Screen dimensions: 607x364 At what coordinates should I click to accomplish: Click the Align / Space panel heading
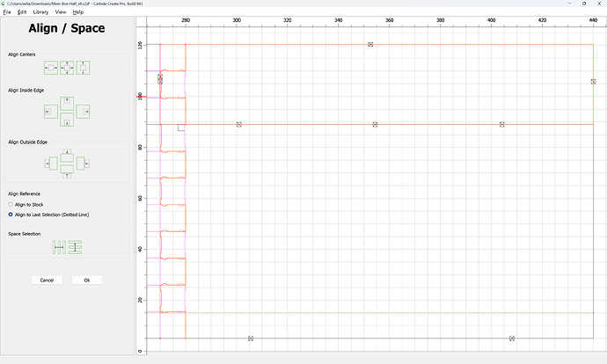[67, 28]
